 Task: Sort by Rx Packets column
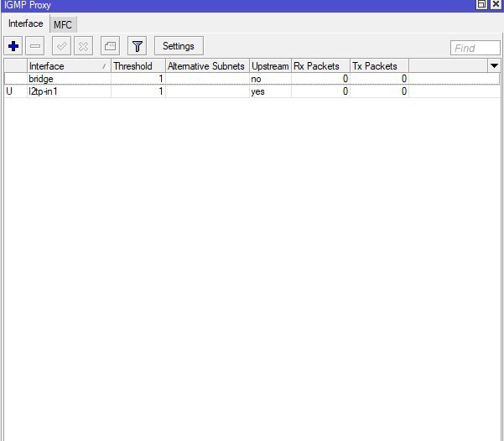[x=320, y=66]
